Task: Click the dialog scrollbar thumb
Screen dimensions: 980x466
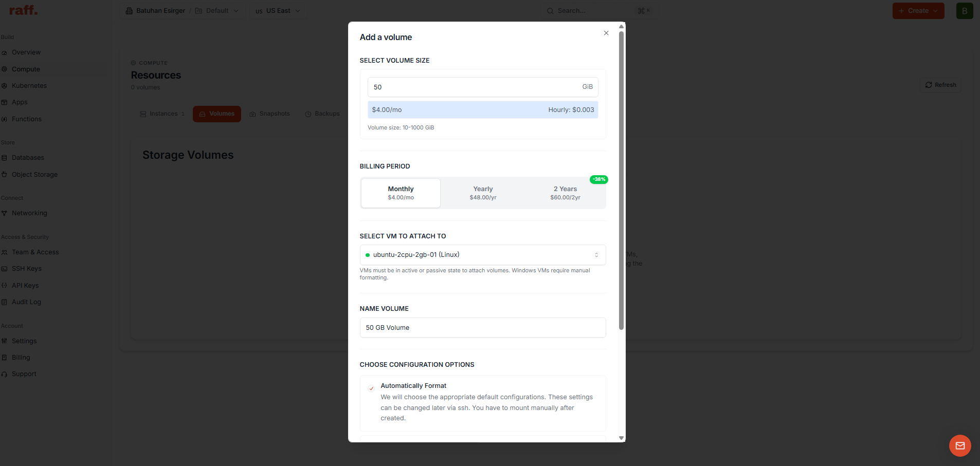Action: tap(621, 180)
